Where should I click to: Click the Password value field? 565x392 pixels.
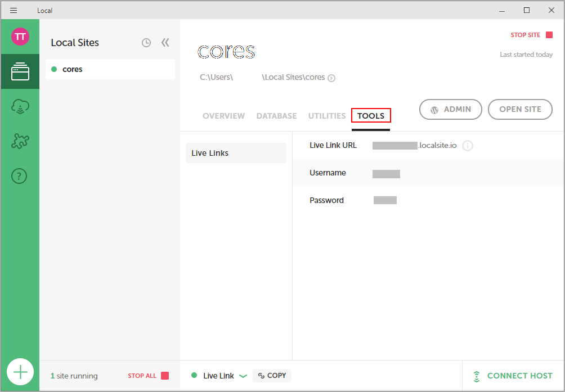(x=385, y=200)
